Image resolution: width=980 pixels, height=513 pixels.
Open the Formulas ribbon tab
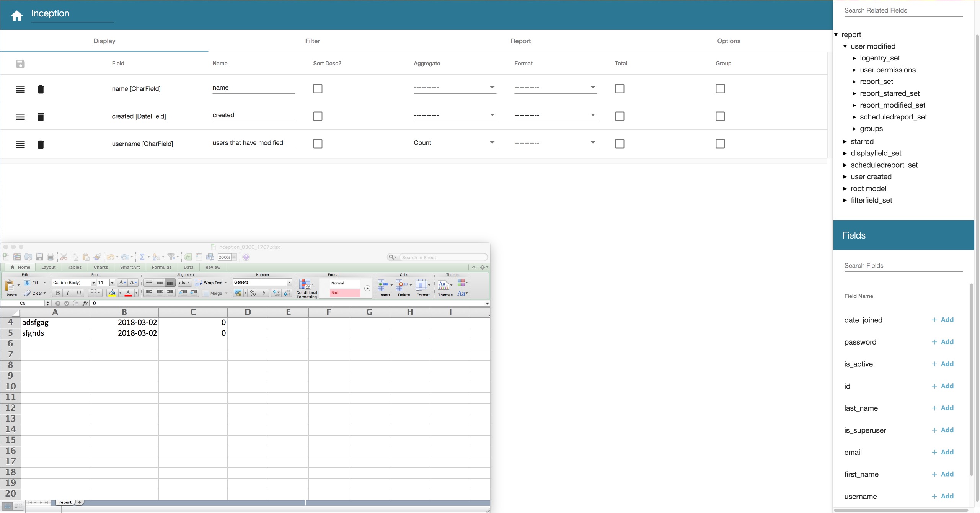click(x=161, y=267)
